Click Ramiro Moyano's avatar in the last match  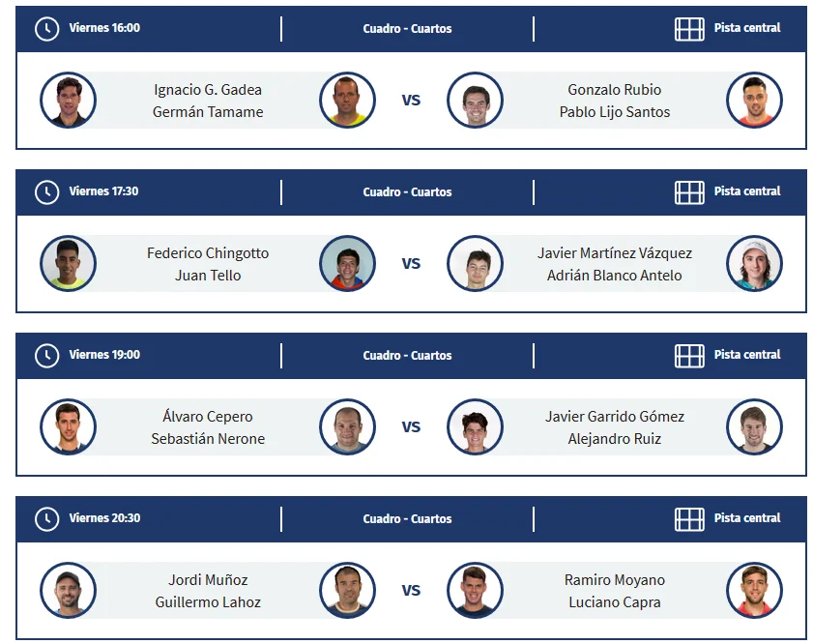pos(755,590)
